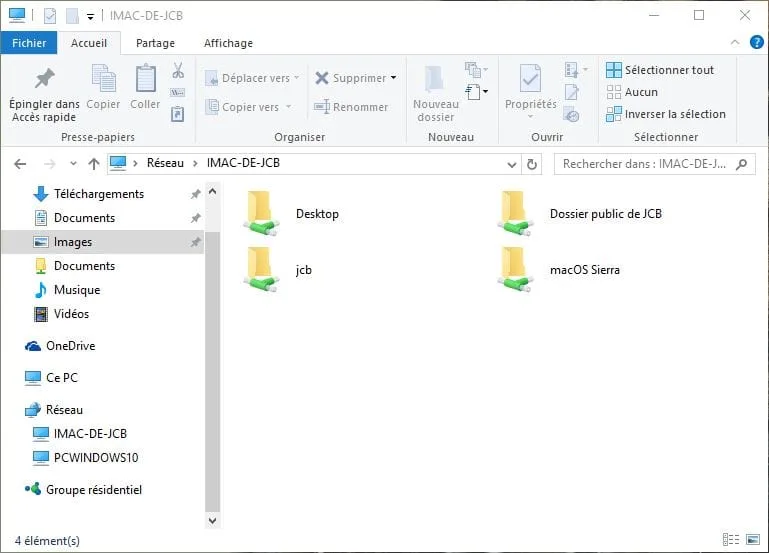Viewport: 769px width, 553px height.
Task: Open the Supprimer dropdown arrow
Action: pos(393,78)
